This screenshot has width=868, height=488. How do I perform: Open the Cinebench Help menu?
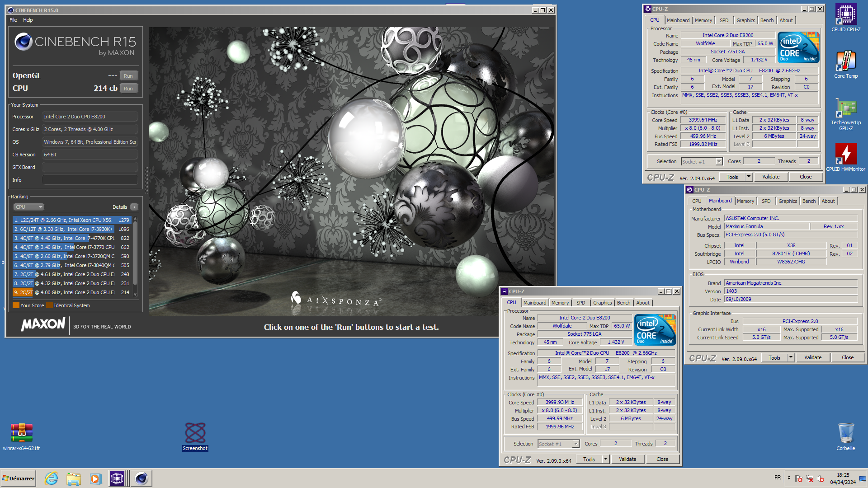[28, 20]
